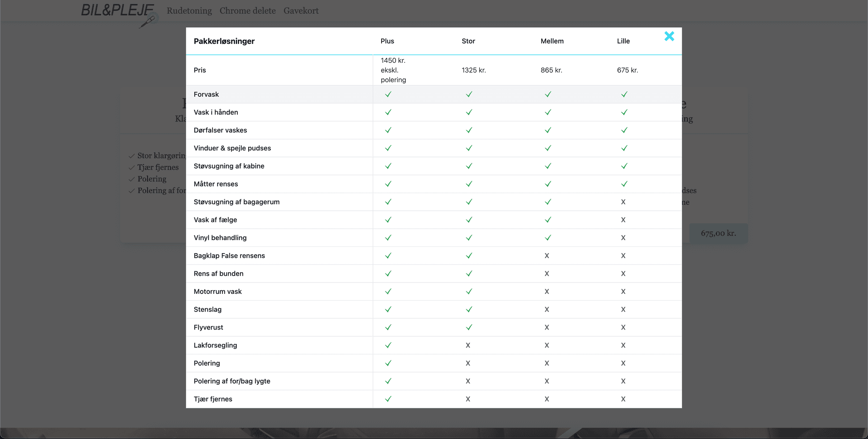Click the Lille X mark for Vask af fælge
The height and width of the screenshot is (439, 868).
point(623,220)
